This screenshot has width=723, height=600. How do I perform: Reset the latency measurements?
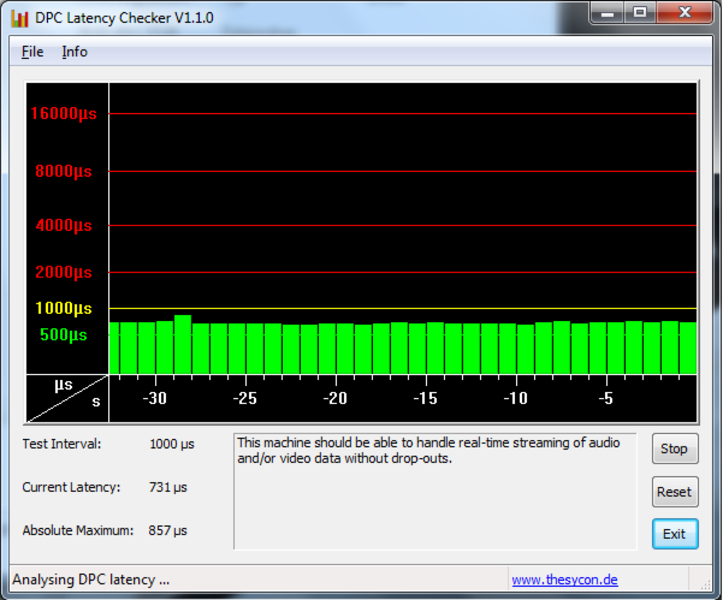(x=674, y=491)
